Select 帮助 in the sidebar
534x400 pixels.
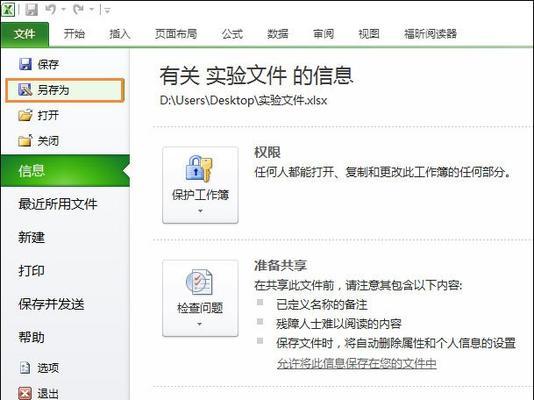coord(31,337)
